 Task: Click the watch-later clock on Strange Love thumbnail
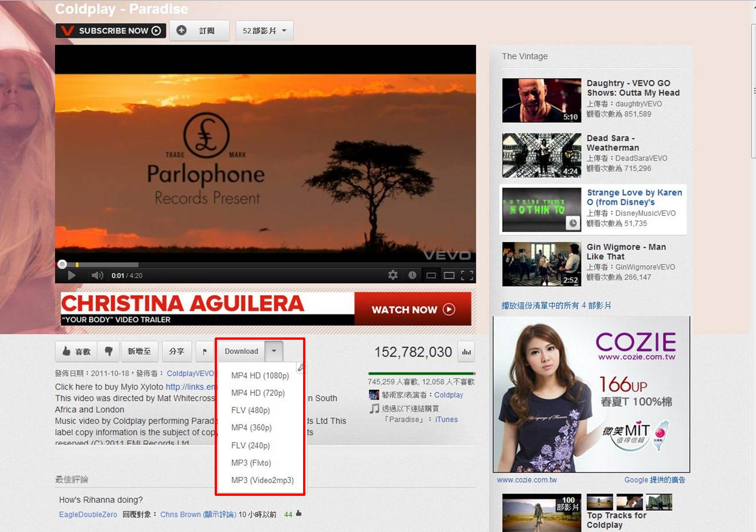coord(572,223)
